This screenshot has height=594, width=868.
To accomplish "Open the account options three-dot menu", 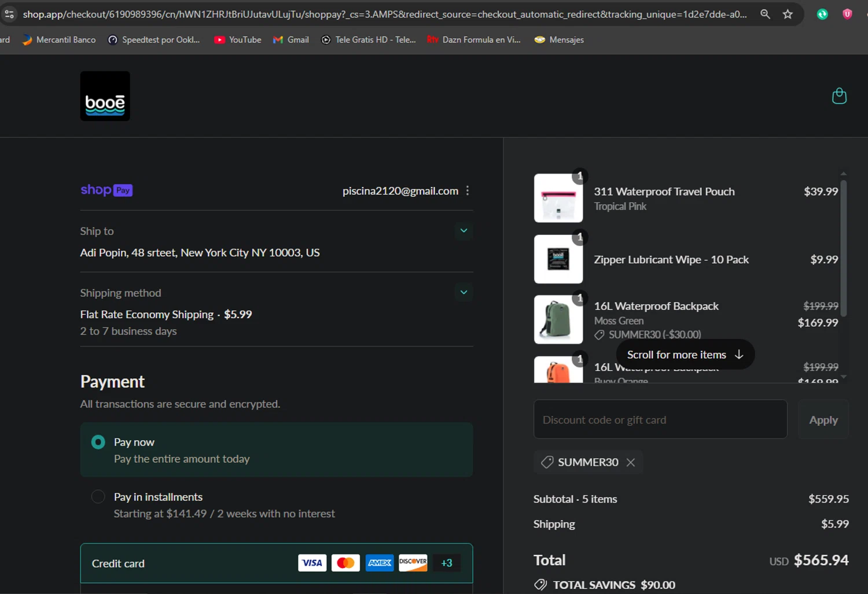I will tap(468, 190).
